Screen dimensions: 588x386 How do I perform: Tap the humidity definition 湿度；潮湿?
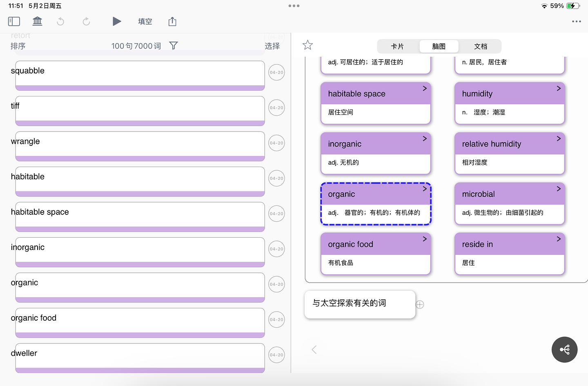tap(483, 112)
